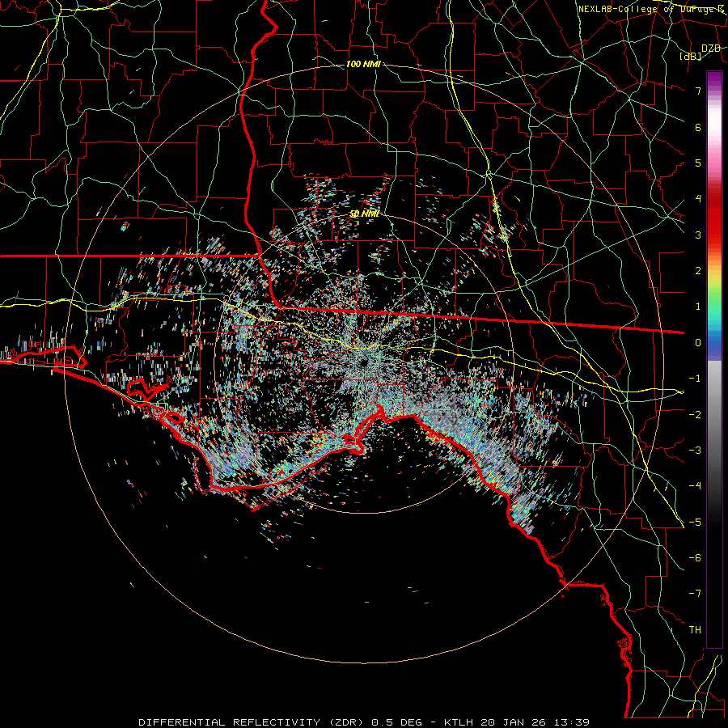Click the [dB] units label above the color scale

click(x=691, y=57)
